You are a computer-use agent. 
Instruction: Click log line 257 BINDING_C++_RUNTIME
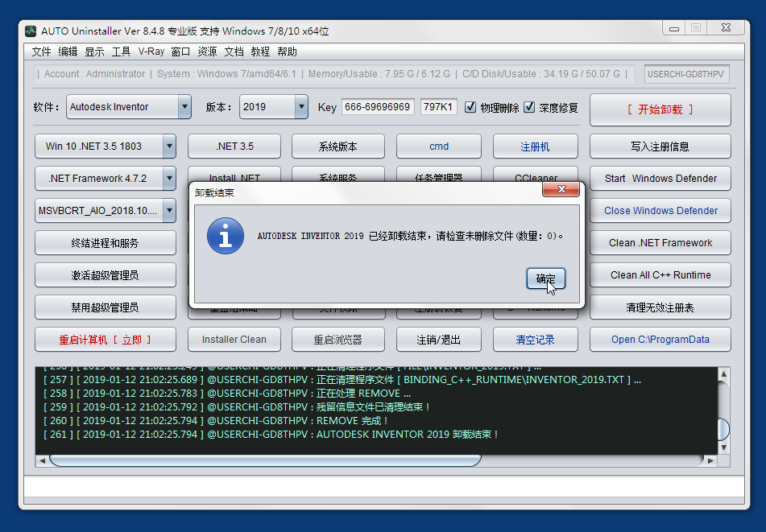(342, 380)
